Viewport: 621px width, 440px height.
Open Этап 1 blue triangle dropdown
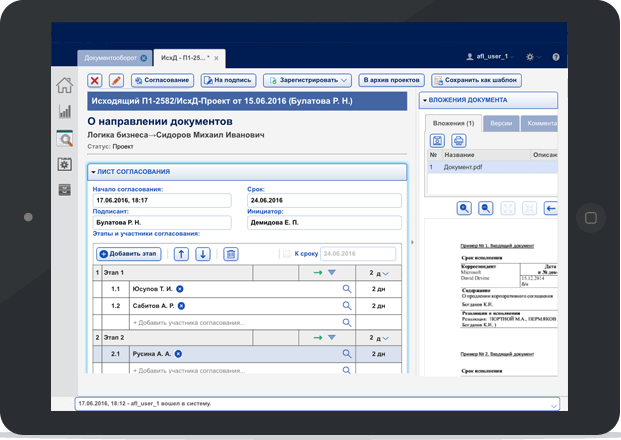332,272
